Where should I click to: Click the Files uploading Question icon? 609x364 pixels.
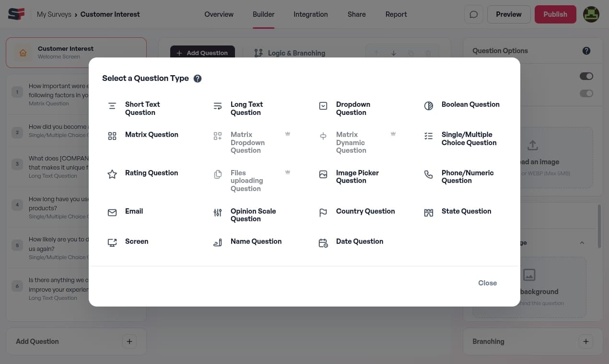[x=218, y=174]
